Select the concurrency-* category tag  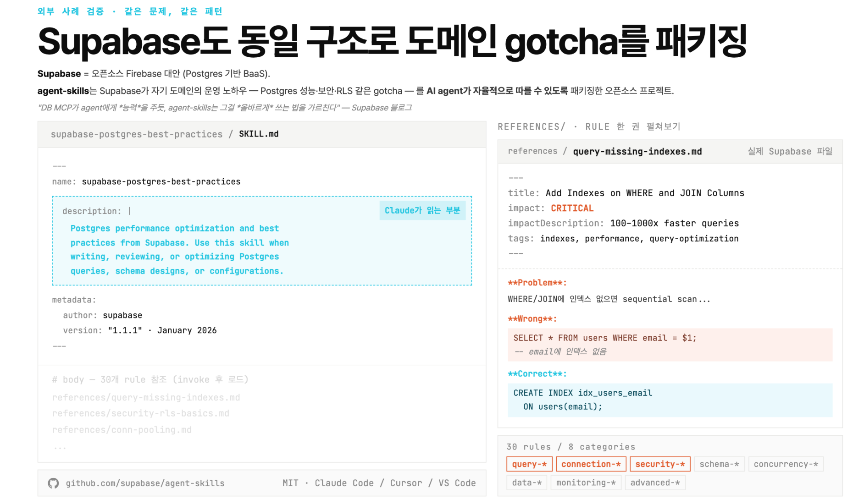pos(786,464)
